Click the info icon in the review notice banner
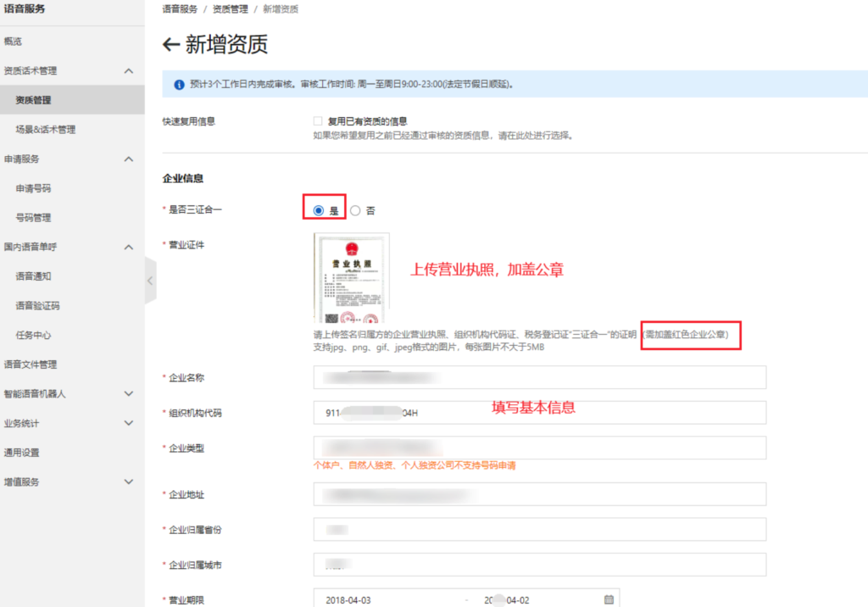The image size is (868, 607). (x=177, y=83)
